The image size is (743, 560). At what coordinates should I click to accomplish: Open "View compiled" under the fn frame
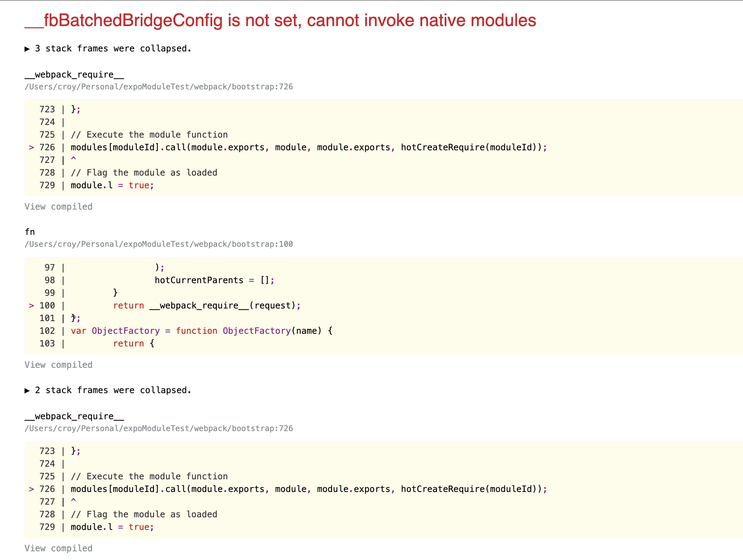pos(58,364)
